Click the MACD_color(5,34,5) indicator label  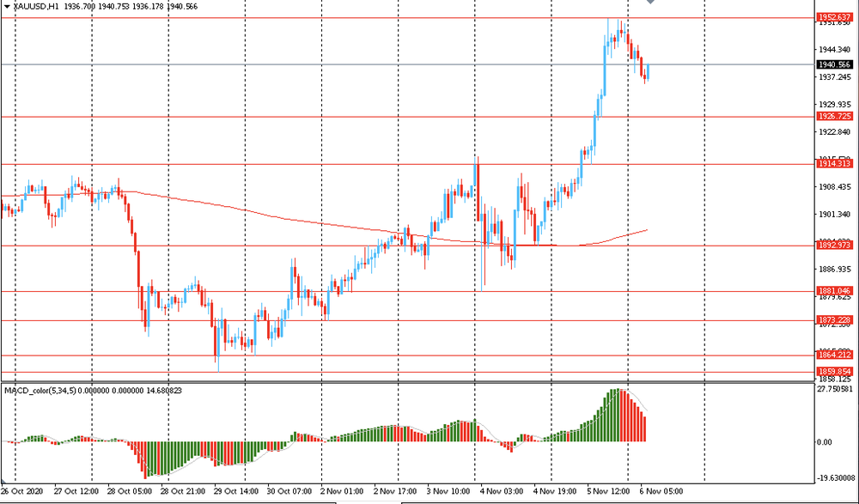tap(40, 391)
